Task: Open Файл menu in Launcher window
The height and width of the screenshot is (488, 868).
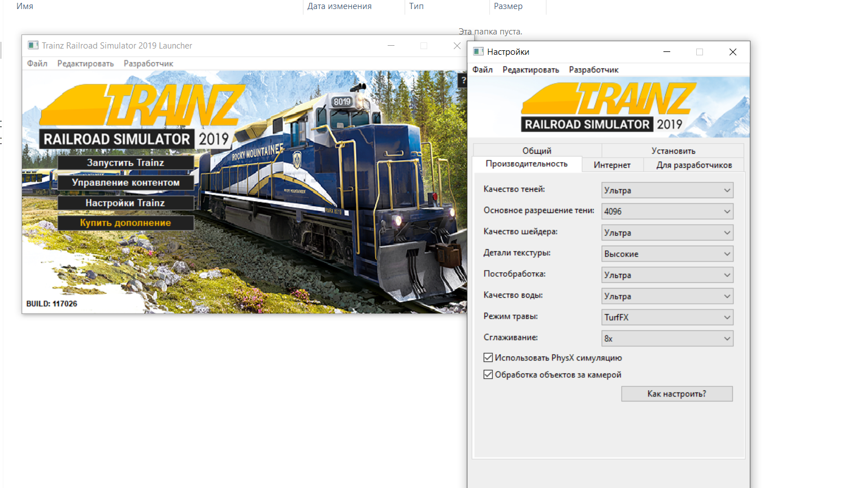Action: point(37,63)
